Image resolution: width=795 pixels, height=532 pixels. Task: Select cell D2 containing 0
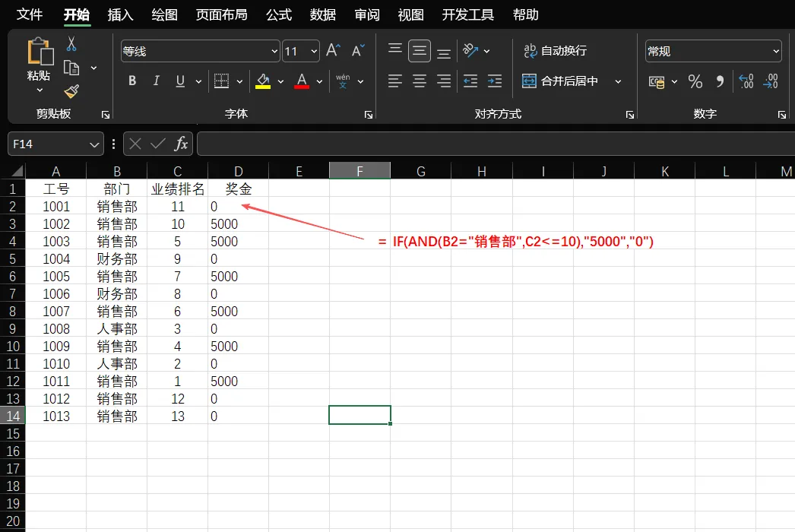tap(239, 207)
